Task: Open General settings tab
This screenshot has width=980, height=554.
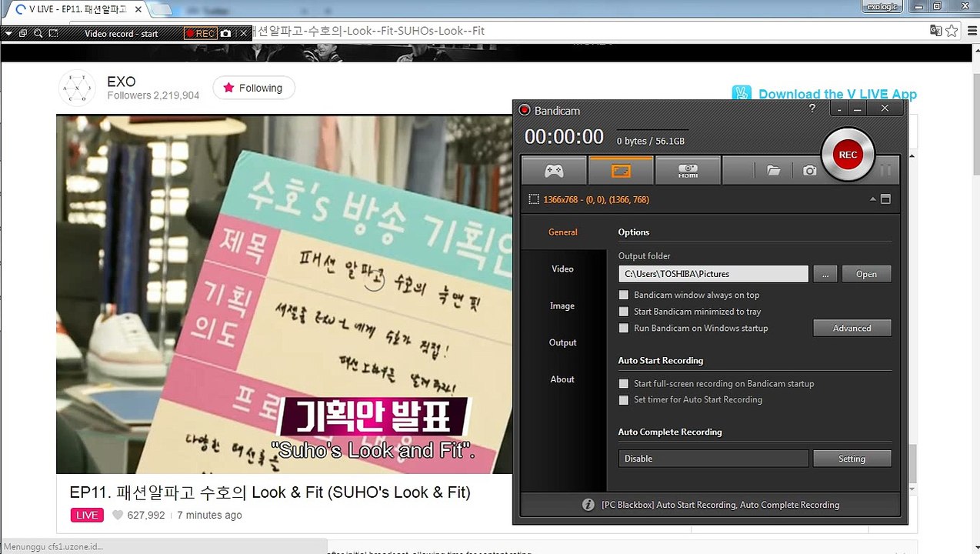Action: click(563, 232)
